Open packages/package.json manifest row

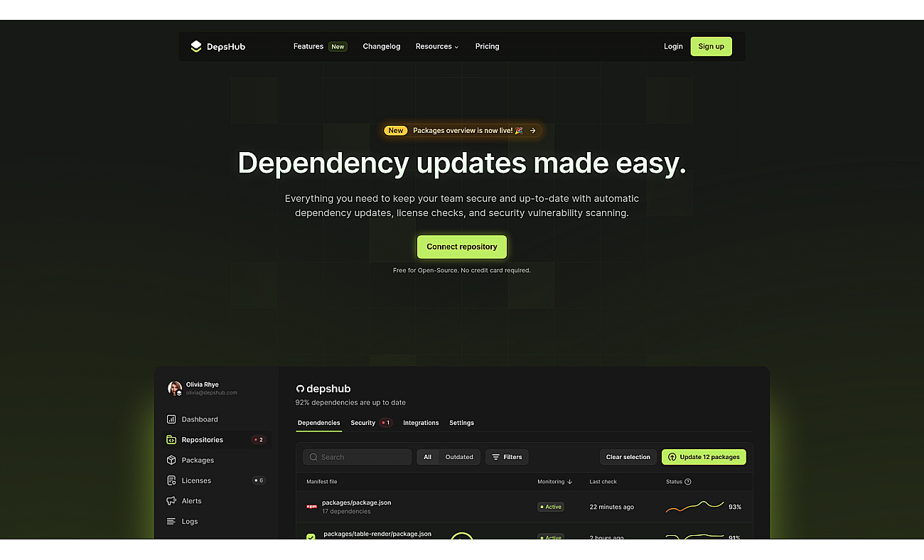[x=525, y=507]
